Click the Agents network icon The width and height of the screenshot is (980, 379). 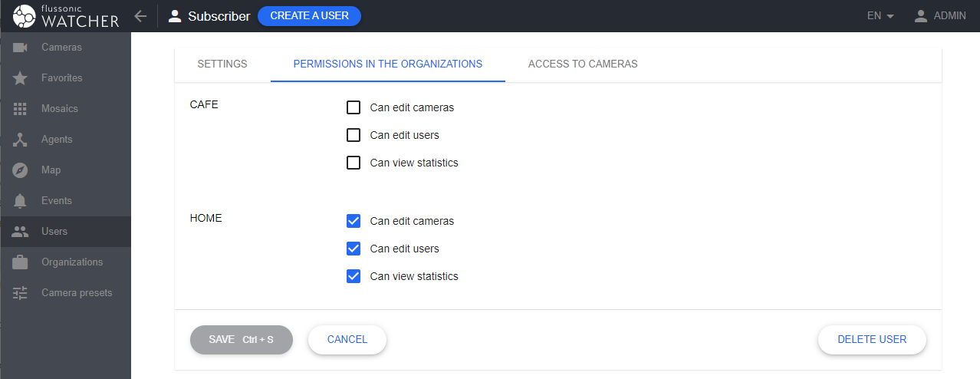(21, 140)
